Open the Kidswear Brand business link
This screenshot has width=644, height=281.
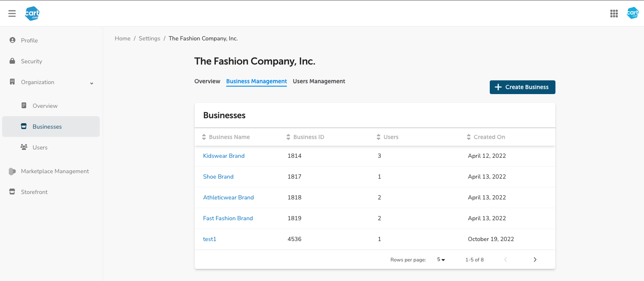click(x=224, y=156)
